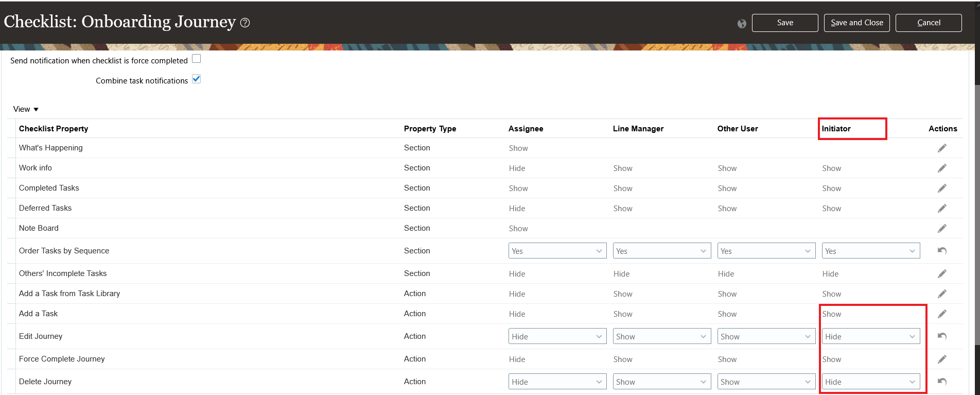Click Assignee Hide value for Work info
This screenshot has height=395, width=980.
click(x=517, y=168)
